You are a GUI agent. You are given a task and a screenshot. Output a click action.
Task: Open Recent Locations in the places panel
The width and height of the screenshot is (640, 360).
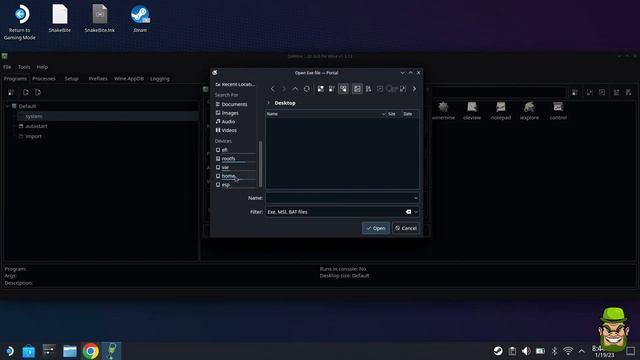[236, 84]
